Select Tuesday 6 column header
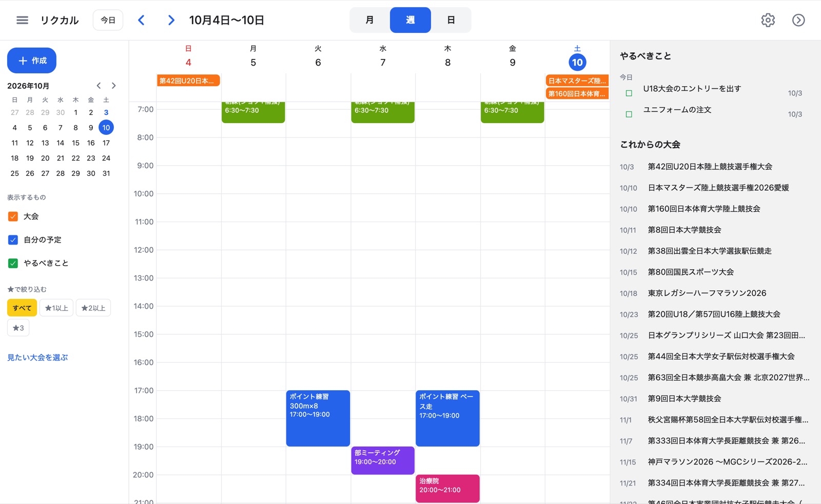Image resolution: width=821 pixels, height=504 pixels. [318, 56]
